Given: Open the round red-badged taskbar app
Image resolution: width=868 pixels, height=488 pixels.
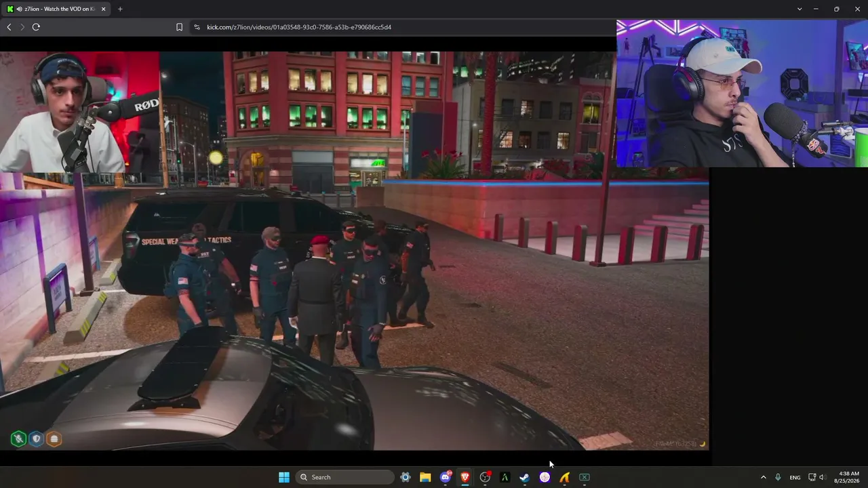Looking at the screenshot, I should (485, 477).
